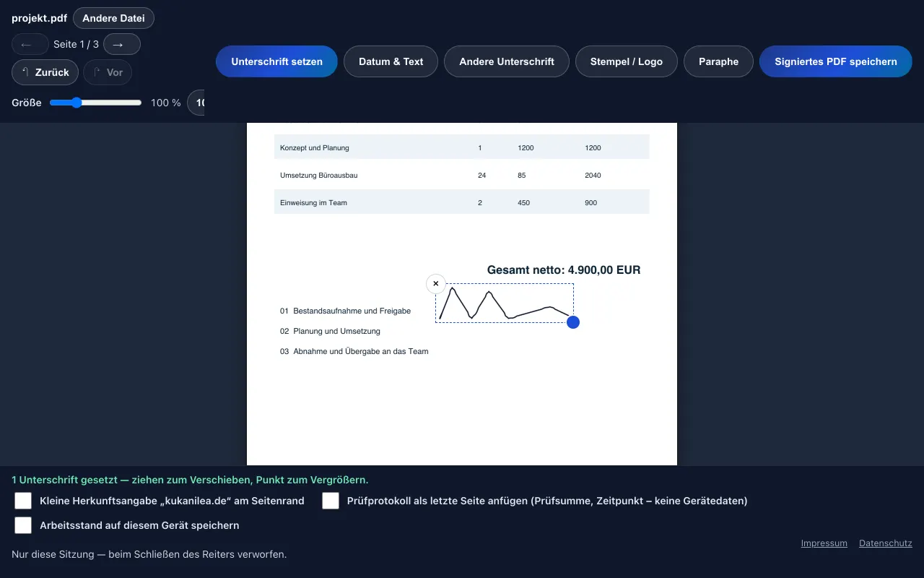The height and width of the screenshot is (578, 924).
Task: Click the Seite 1 / 3 page indicator
Action: pyautogui.click(x=76, y=44)
